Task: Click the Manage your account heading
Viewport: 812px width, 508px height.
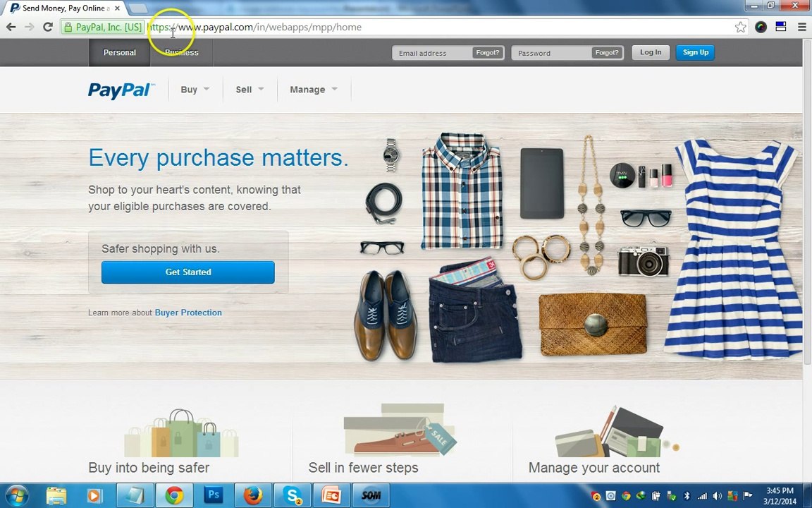Action: (x=594, y=468)
